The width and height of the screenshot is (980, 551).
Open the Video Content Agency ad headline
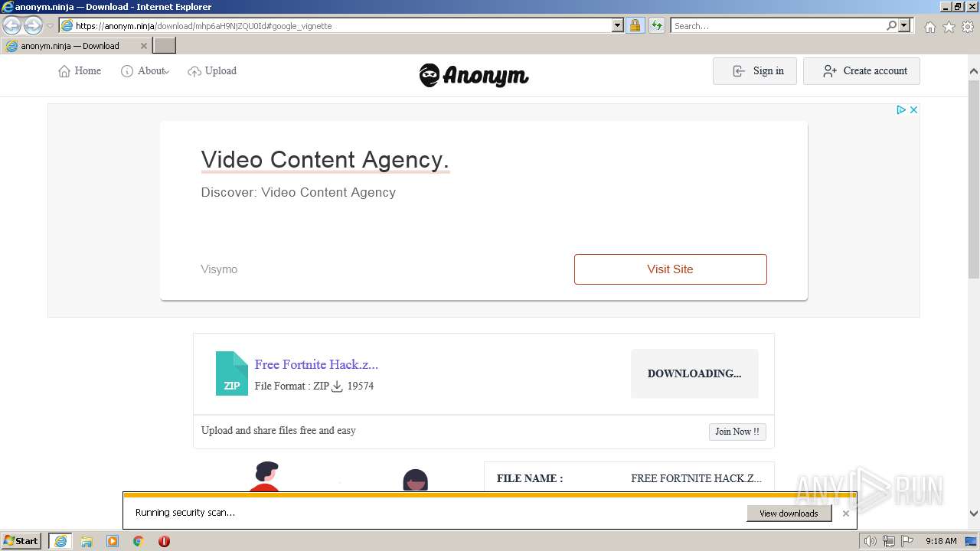[x=325, y=160]
